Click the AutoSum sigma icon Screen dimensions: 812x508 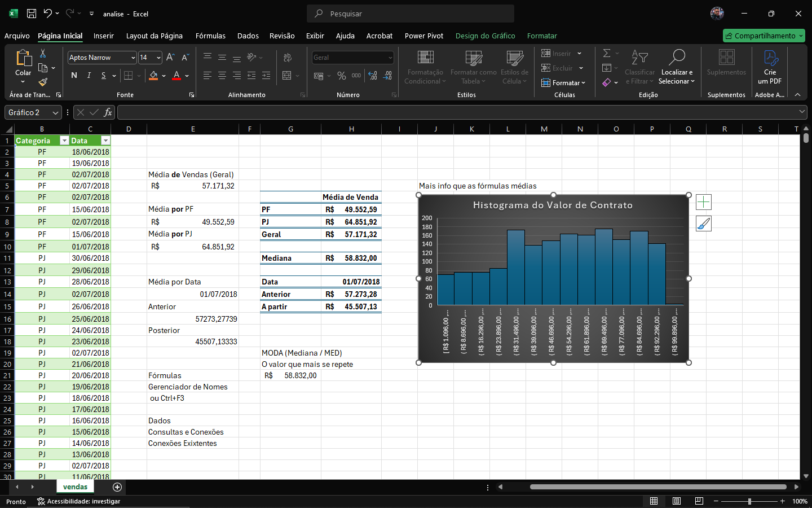click(607, 53)
